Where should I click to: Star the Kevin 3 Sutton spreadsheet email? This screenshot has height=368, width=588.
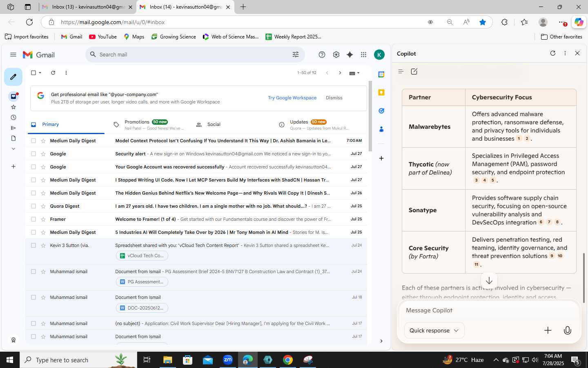click(x=43, y=245)
